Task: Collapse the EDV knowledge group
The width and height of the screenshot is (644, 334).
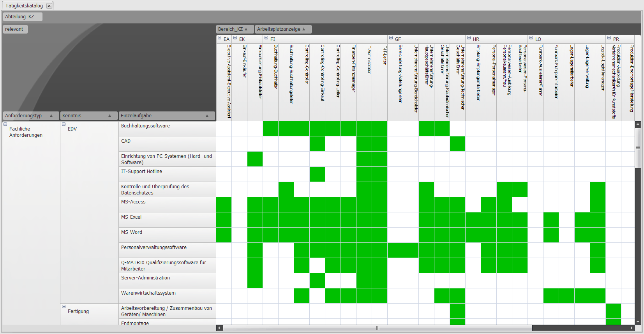Action: (64, 124)
